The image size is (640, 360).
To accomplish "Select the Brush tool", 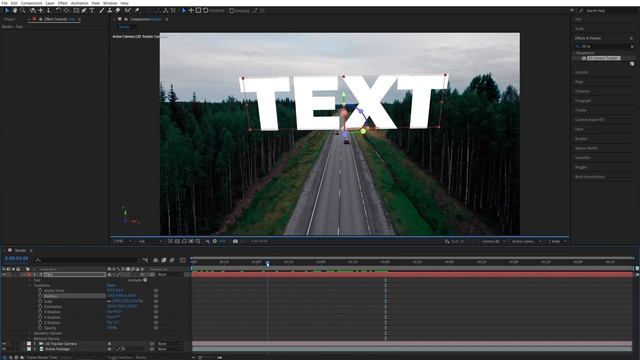I will 102,11.
